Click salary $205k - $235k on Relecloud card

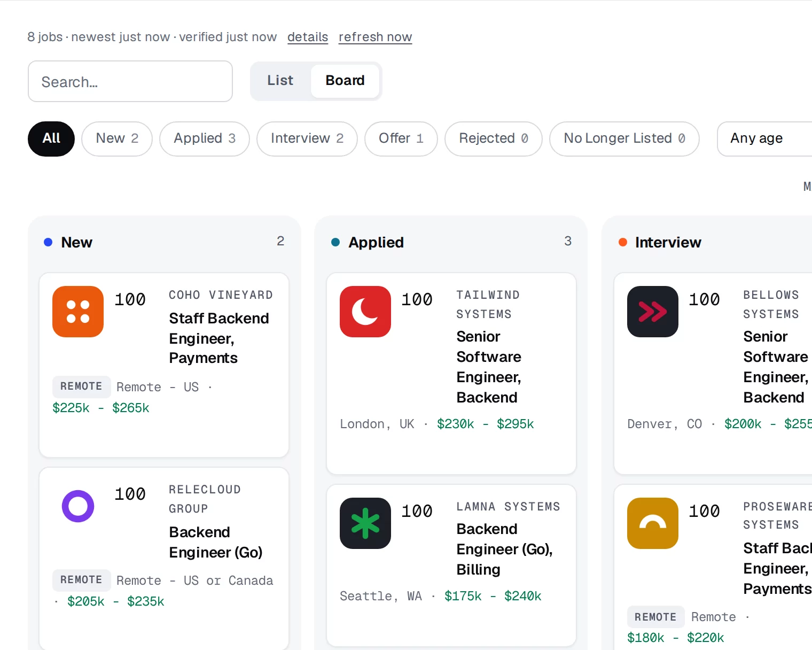tap(116, 602)
